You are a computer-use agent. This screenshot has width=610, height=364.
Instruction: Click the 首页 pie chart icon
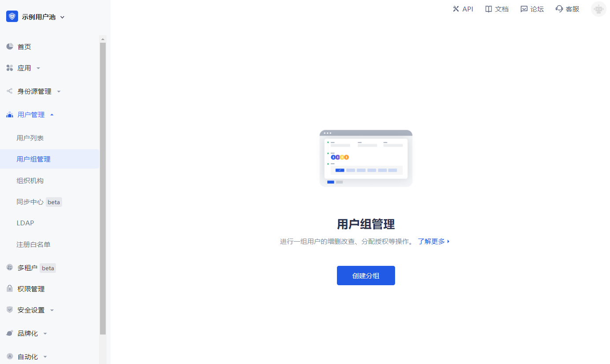click(x=10, y=47)
